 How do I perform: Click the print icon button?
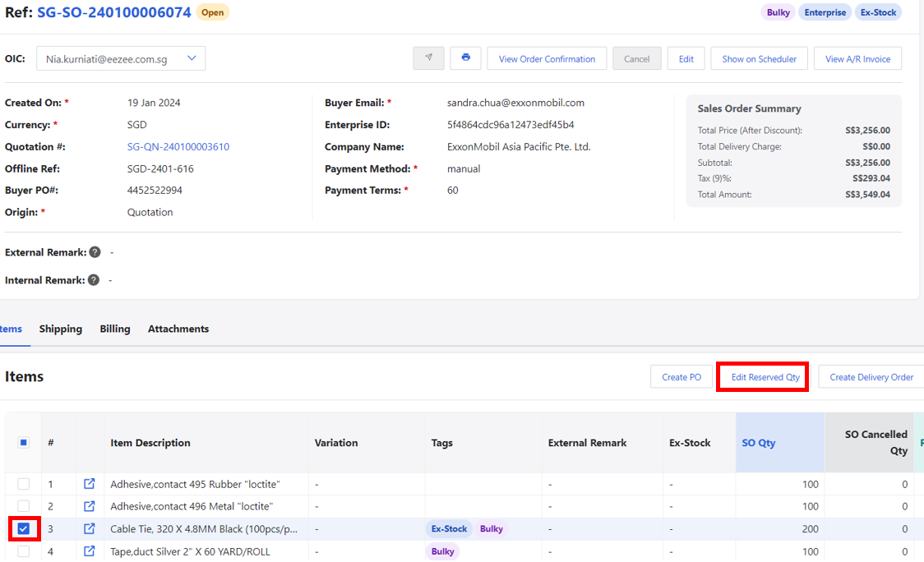[465, 58]
